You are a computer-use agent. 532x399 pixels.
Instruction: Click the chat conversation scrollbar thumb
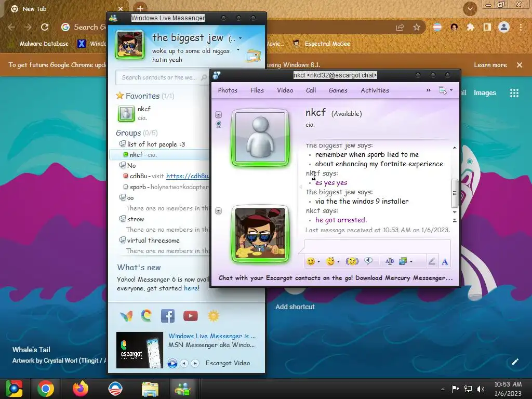455,193
